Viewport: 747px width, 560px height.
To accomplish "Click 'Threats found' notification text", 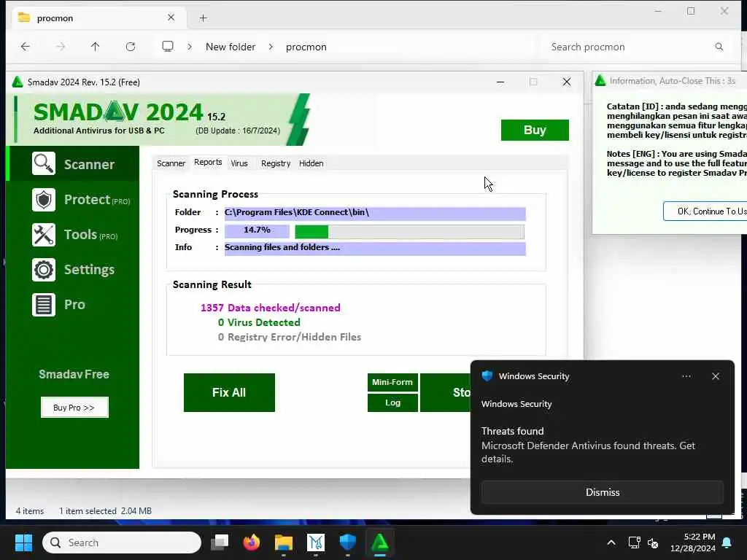I will pyautogui.click(x=512, y=431).
